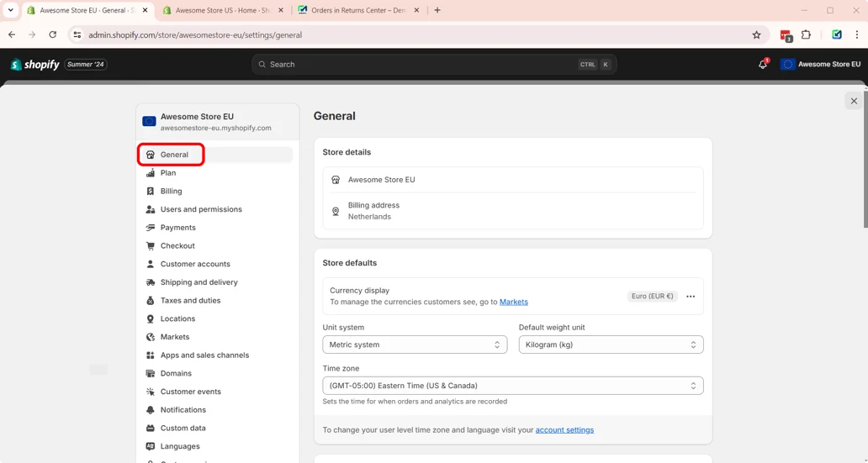Switch to Orders in Returns Center tab
Screen dimensions: 868x463
pyautogui.click(x=357, y=10)
